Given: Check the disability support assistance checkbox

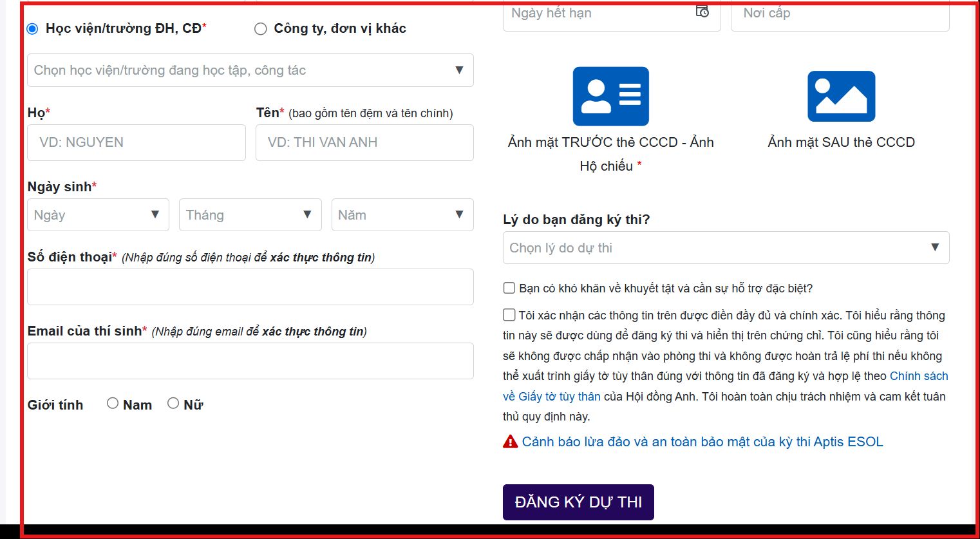Looking at the screenshot, I should pos(509,288).
